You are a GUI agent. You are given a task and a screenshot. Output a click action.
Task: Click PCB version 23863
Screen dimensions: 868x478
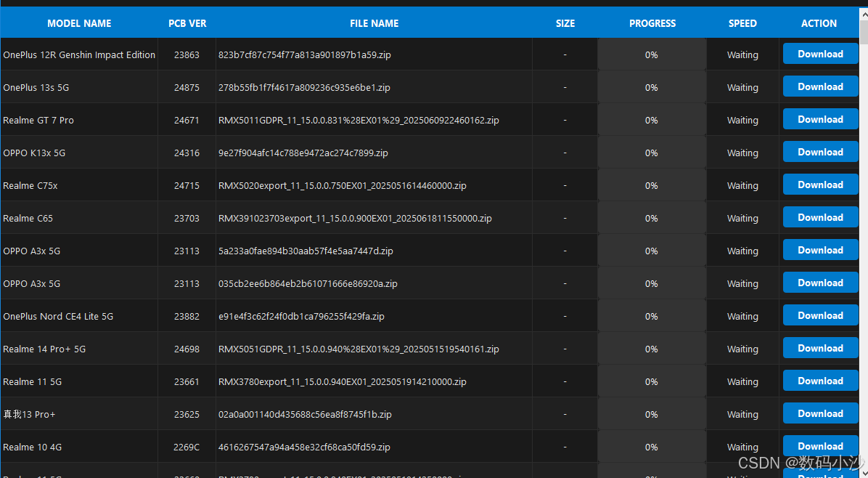[187, 54]
